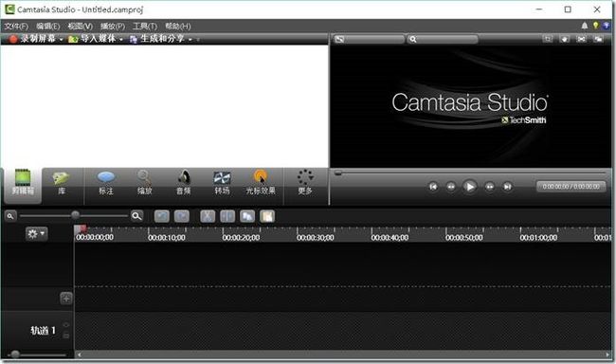Screen dimensions: 616x364
Task: Click 导入媒体 to import media
Action: pos(92,39)
